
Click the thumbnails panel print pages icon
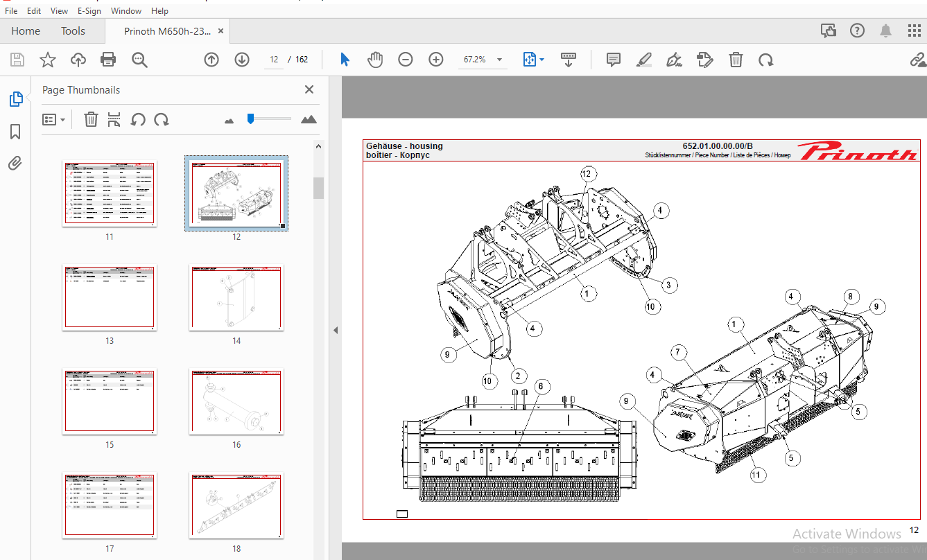[114, 119]
